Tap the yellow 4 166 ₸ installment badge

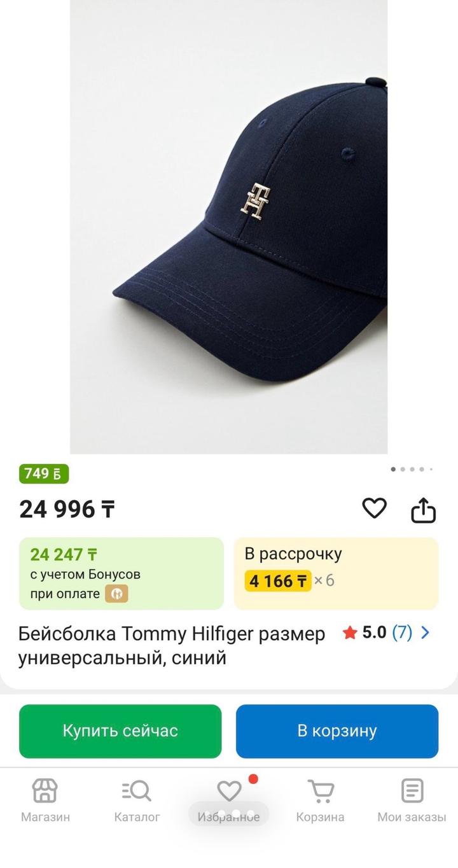point(278,581)
